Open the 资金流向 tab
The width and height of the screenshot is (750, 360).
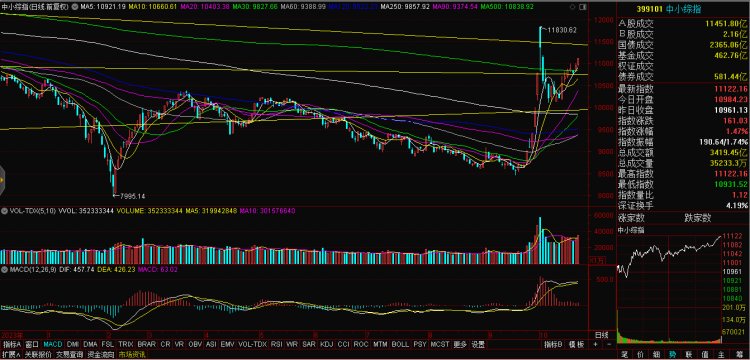coord(101,355)
